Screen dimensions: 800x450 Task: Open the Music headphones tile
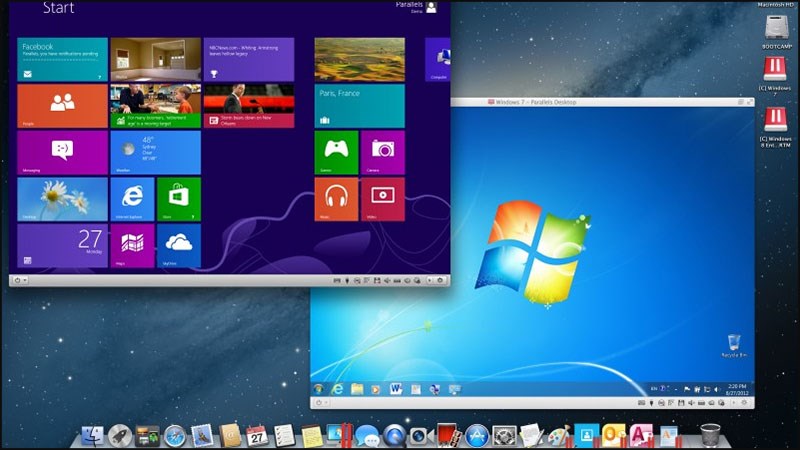pos(336,199)
